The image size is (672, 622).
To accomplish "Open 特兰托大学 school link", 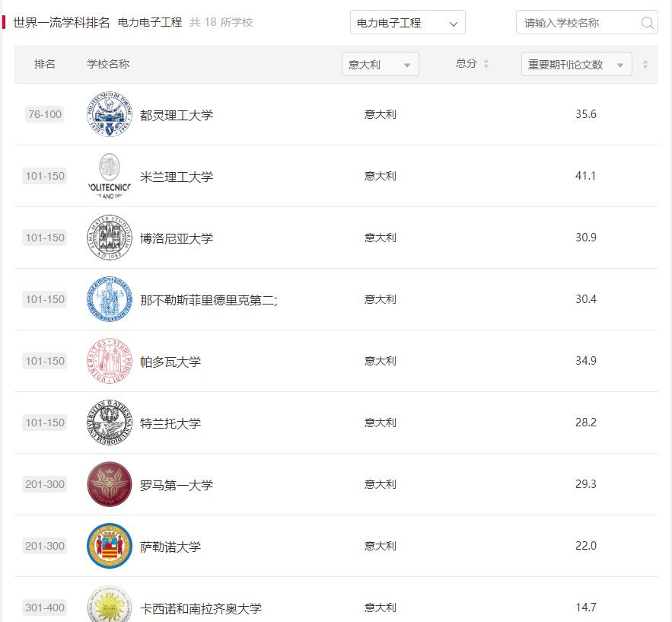I will click(170, 423).
